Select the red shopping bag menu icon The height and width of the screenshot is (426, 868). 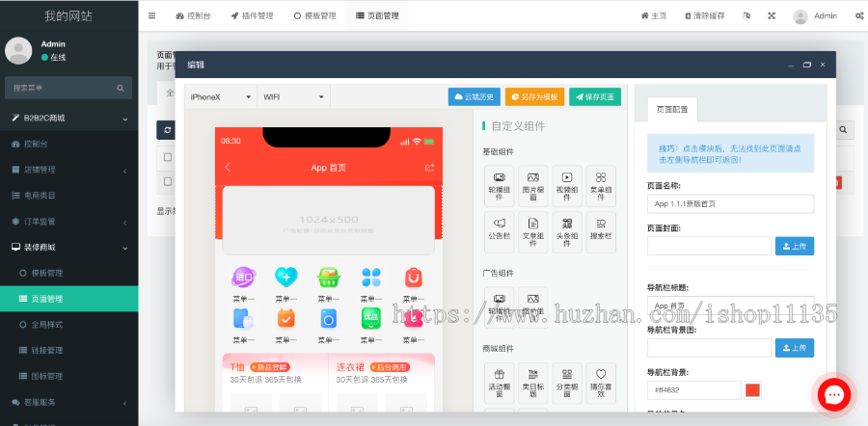[414, 278]
